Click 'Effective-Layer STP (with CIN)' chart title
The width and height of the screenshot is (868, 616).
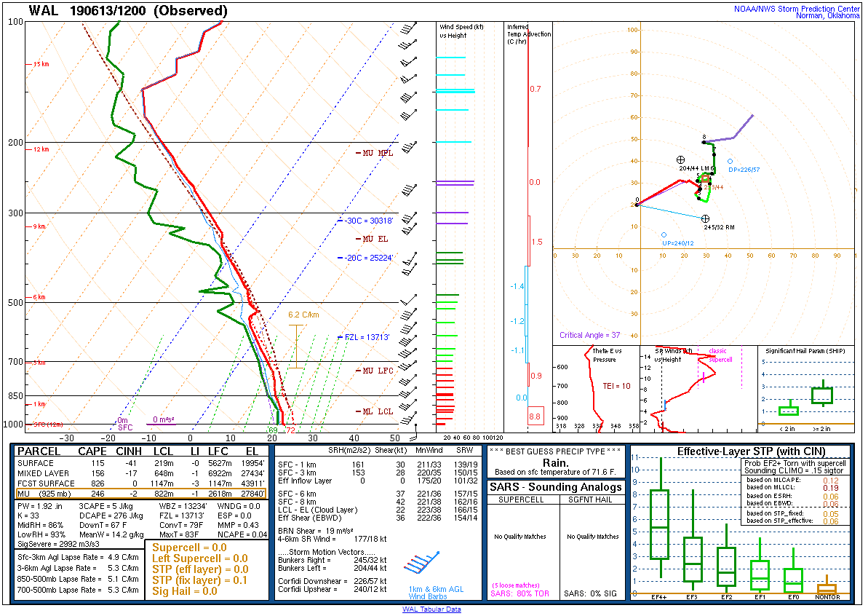751,451
